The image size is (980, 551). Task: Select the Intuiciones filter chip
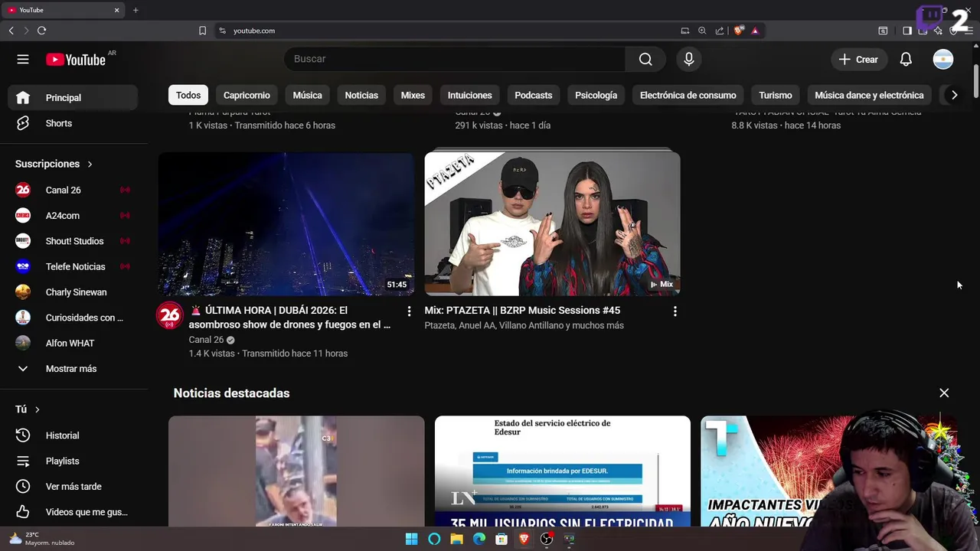coord(469,95)
